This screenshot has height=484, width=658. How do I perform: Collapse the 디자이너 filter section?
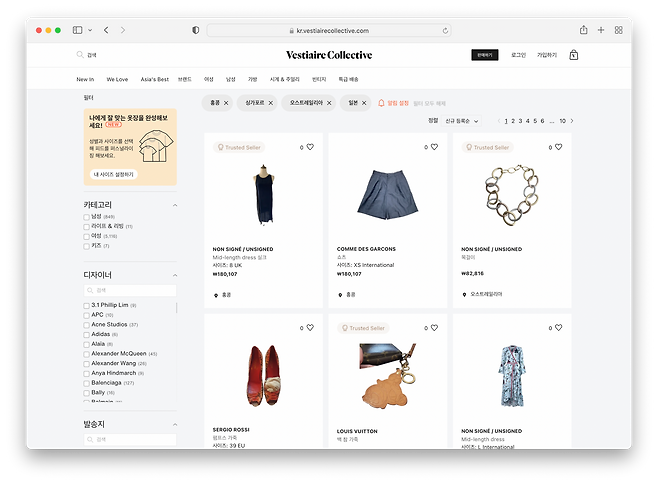pos(176,277)
